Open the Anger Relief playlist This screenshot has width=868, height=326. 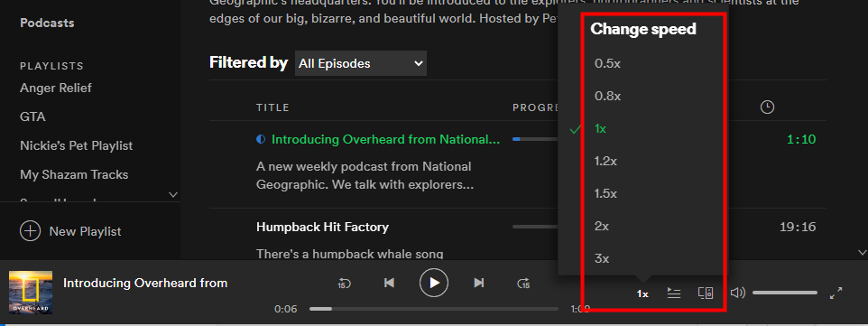pyautogui.click(x=56, y=88)
